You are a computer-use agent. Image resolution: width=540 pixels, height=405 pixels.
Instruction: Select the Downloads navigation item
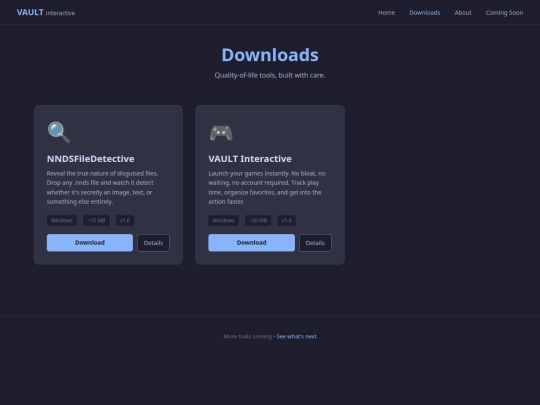click(425, 13)
